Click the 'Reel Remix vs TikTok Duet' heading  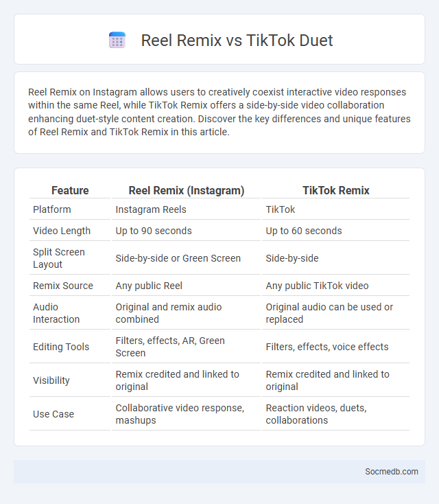(x=237, y=41)
